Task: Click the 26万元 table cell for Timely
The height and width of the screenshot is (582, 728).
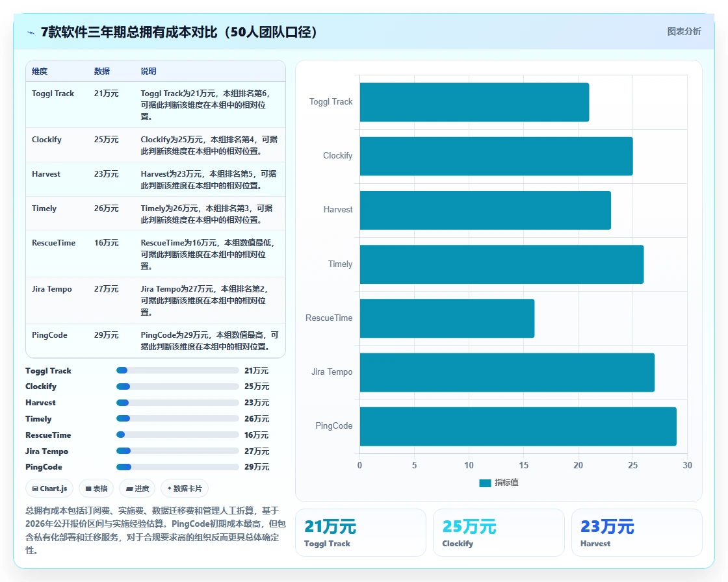Action: [x=107, y=208]
